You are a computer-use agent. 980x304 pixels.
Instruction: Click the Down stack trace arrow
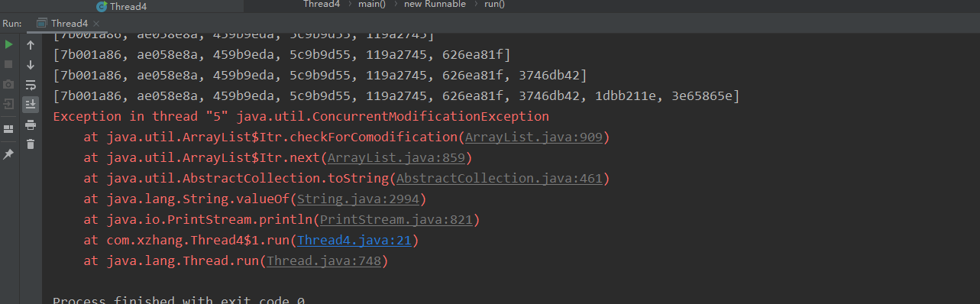click(31, 65)
